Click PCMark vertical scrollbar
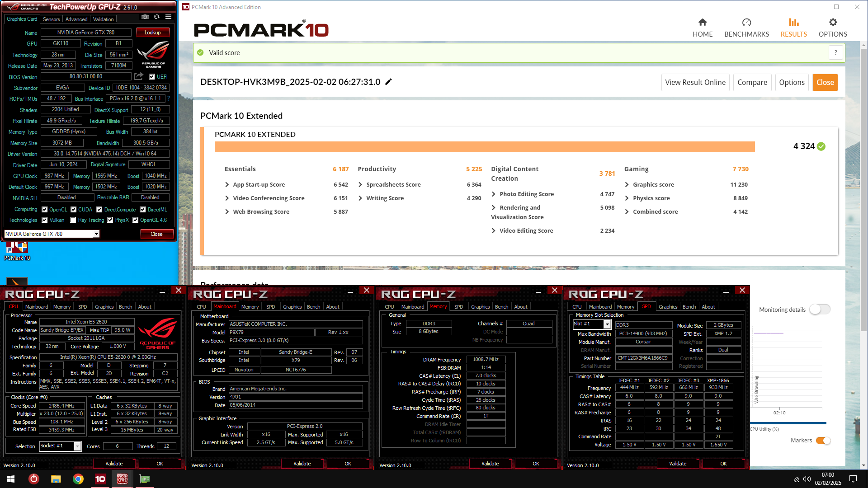The height and width of the screenshot is (488, 868). pyautogui.click(x=863, y=190)
